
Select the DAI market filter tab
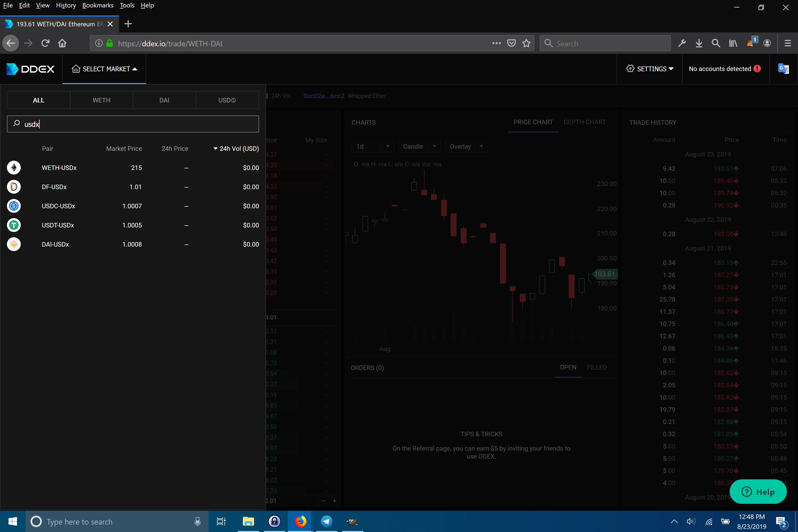pos(164,100)
